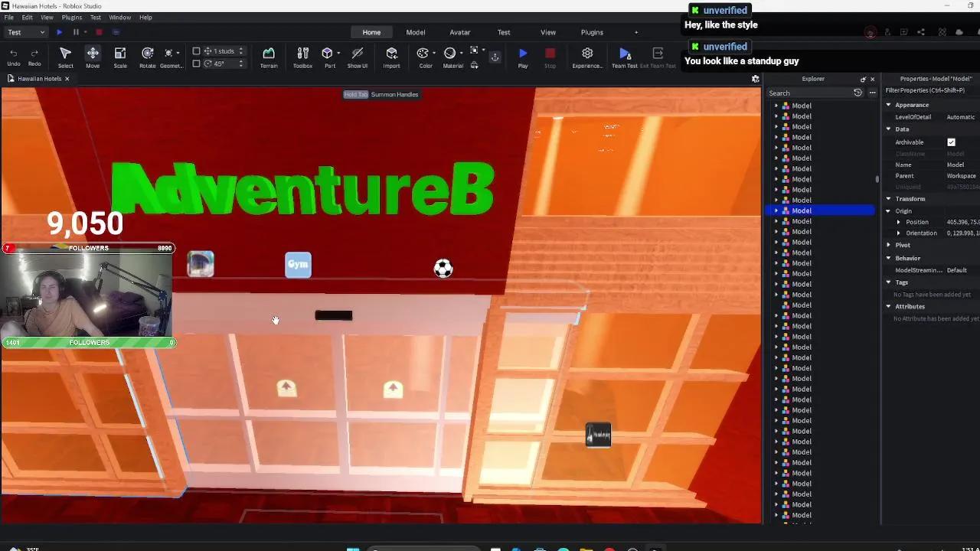This screenshot has height=551, width=980.
Task: Click the Import 3D icon
Action: coord(391,57)
